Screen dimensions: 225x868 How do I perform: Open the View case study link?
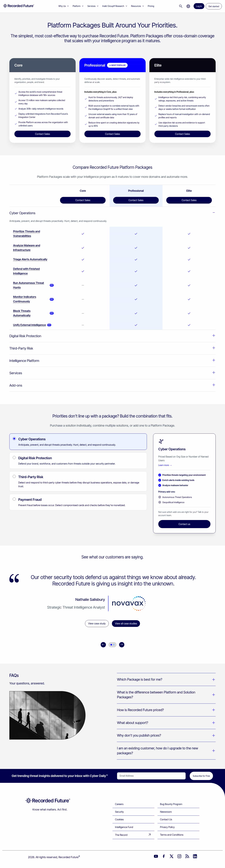tap(97, 624)
